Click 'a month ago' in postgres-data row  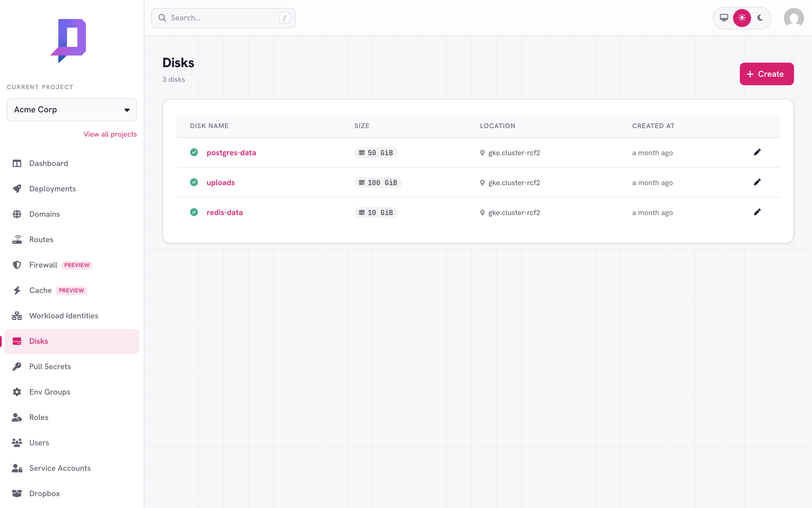(x=652, y=153)
